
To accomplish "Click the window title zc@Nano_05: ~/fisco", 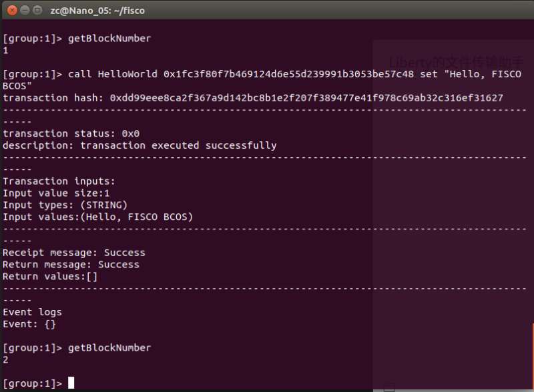I will pos(97,11).
